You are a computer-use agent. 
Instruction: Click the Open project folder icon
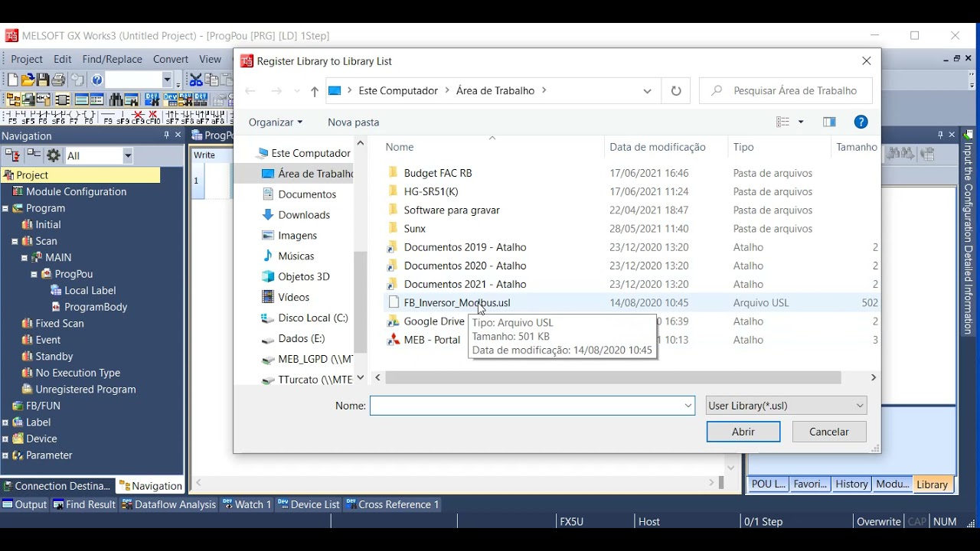28,80
